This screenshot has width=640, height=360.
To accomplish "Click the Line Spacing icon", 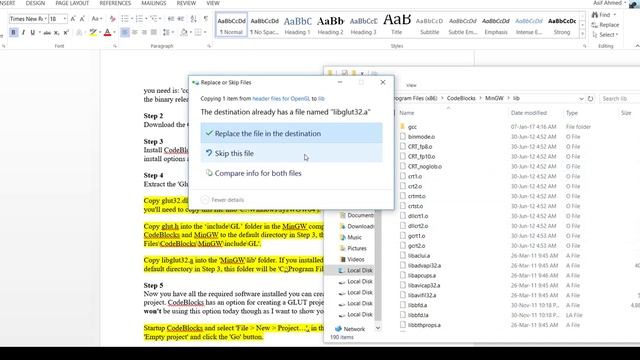I will click(x=165, y=32).
